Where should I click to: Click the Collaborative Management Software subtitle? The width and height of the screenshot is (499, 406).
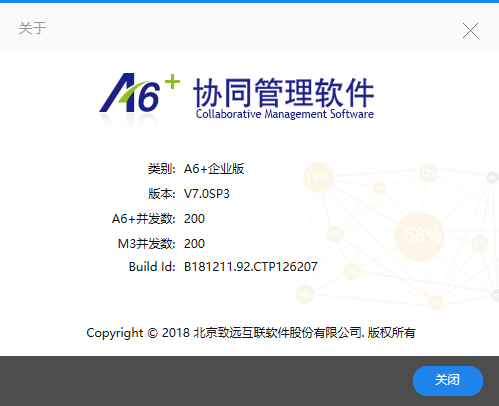(x=285, y=114)
